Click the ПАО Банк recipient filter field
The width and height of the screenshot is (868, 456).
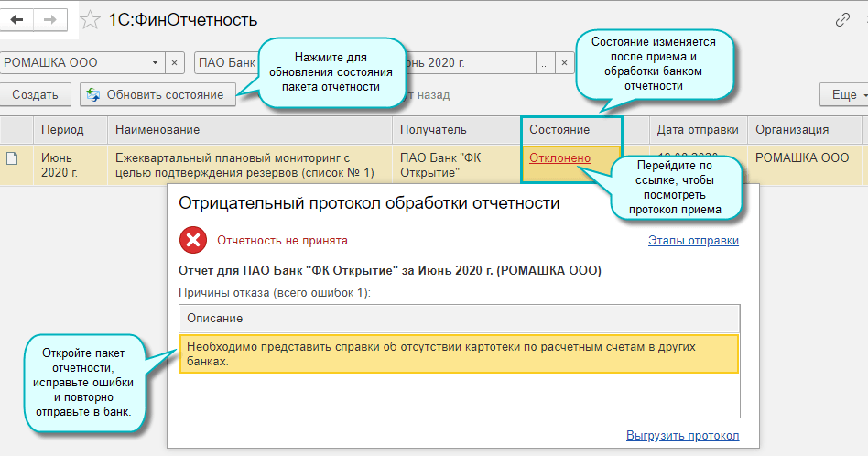click(227, 62)
